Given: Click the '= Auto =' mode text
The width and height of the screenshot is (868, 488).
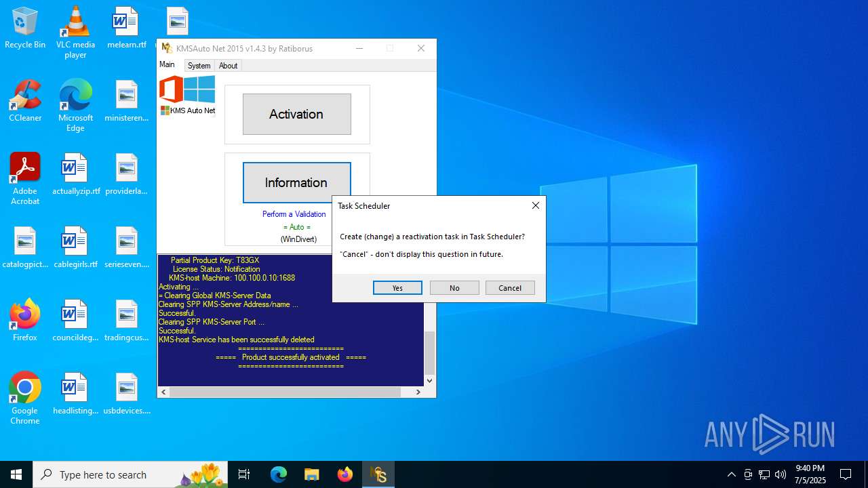Looking at the screenshot, I should (297, 227).
